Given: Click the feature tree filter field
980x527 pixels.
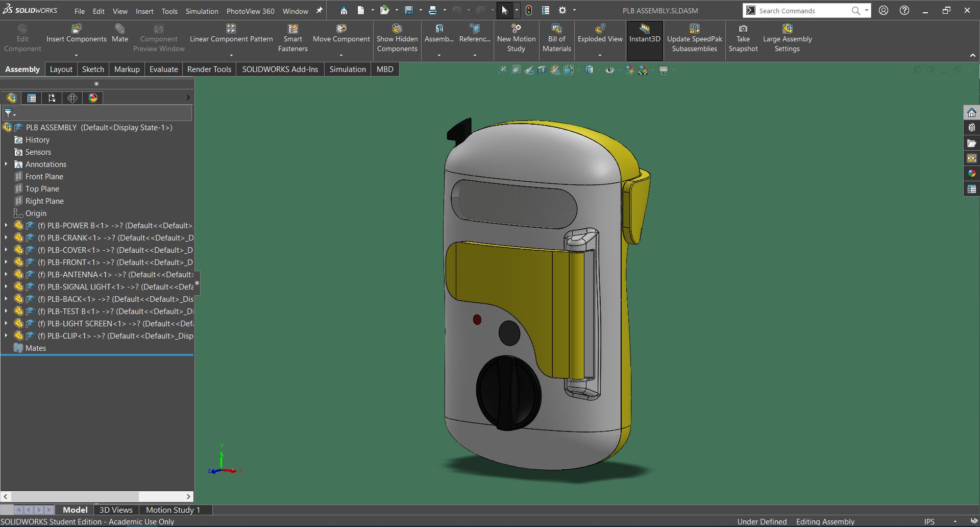Looking at the screenshot, I should 97,113.
